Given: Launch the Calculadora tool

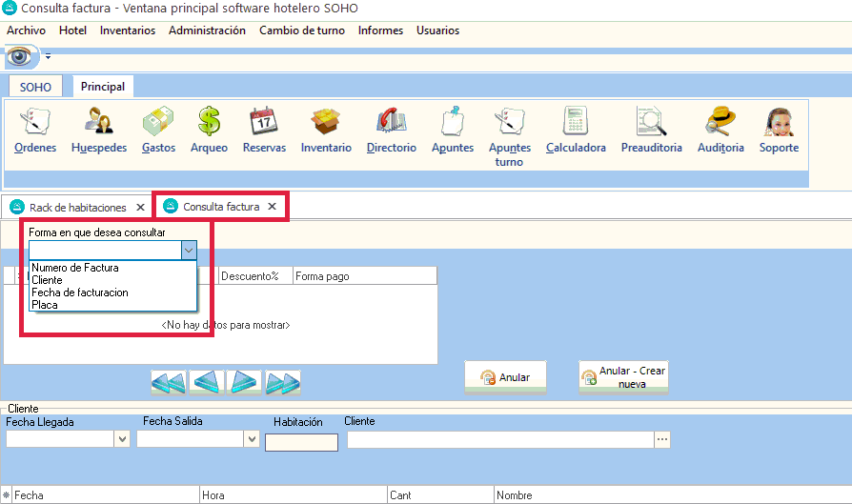Looking at the screenshot, I should [x=576, y=123].
